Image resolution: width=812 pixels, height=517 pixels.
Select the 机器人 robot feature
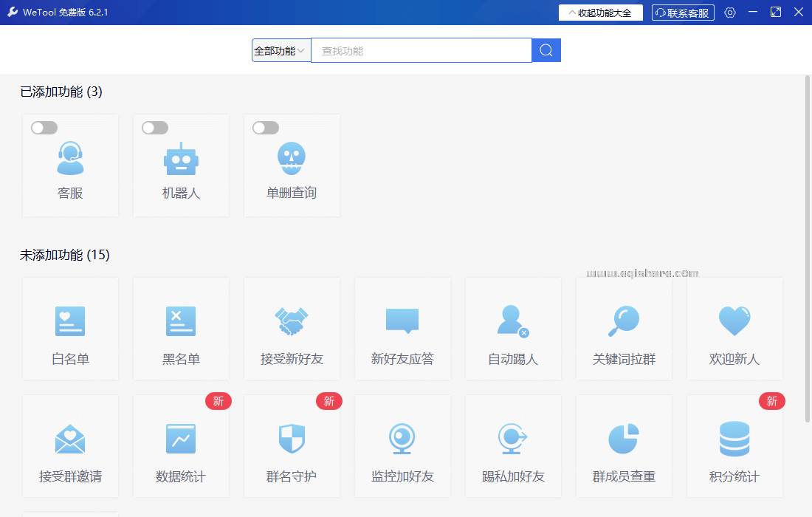tap(181, 165)
